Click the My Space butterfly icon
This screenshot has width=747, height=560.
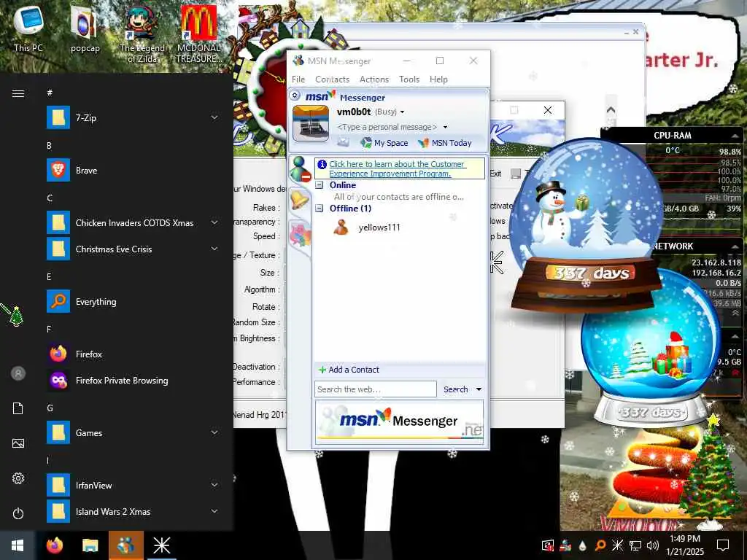pos(366,142)
